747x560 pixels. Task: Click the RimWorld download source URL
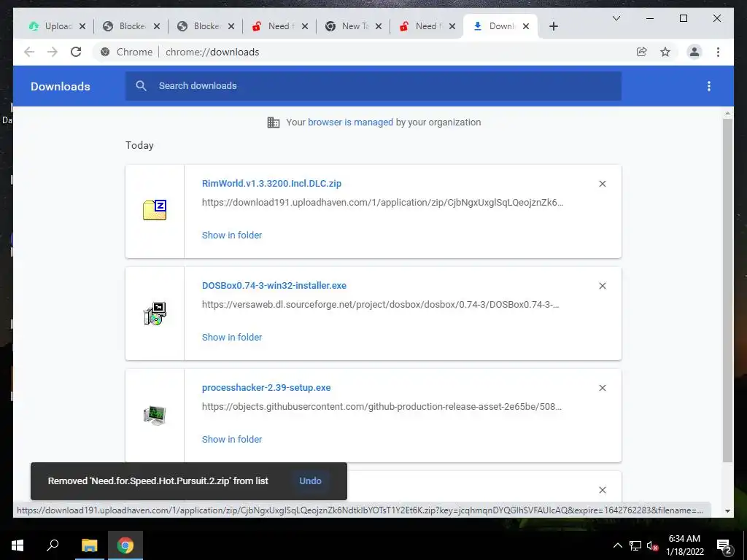382,203
